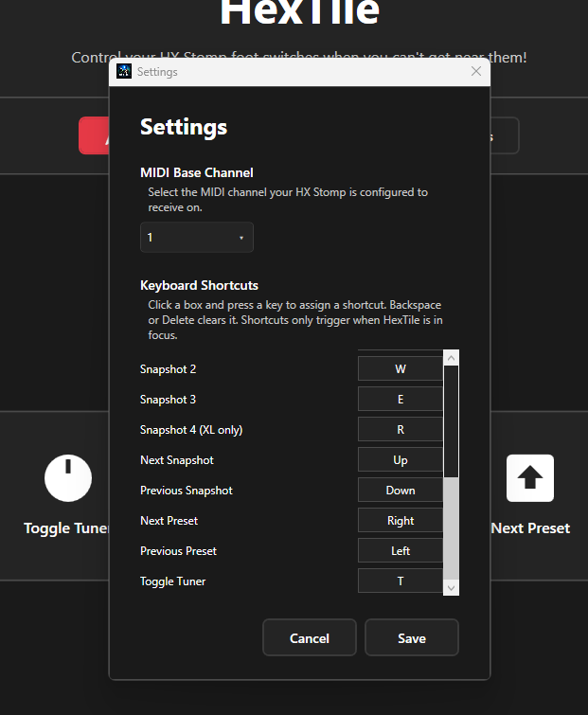Click the "MIDI Base Channel" heading
This screenshot has width=588, height=715.
tap(197, 172)
